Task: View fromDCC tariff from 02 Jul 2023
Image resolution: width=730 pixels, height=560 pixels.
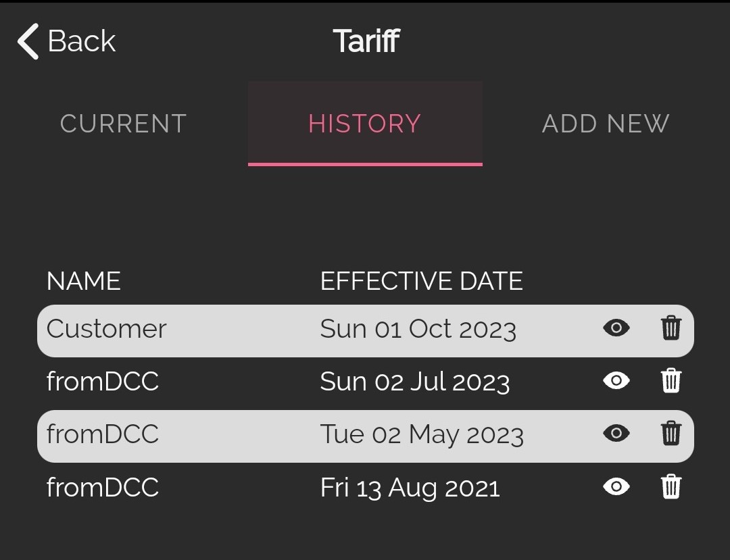Action: tap(616, 380)
